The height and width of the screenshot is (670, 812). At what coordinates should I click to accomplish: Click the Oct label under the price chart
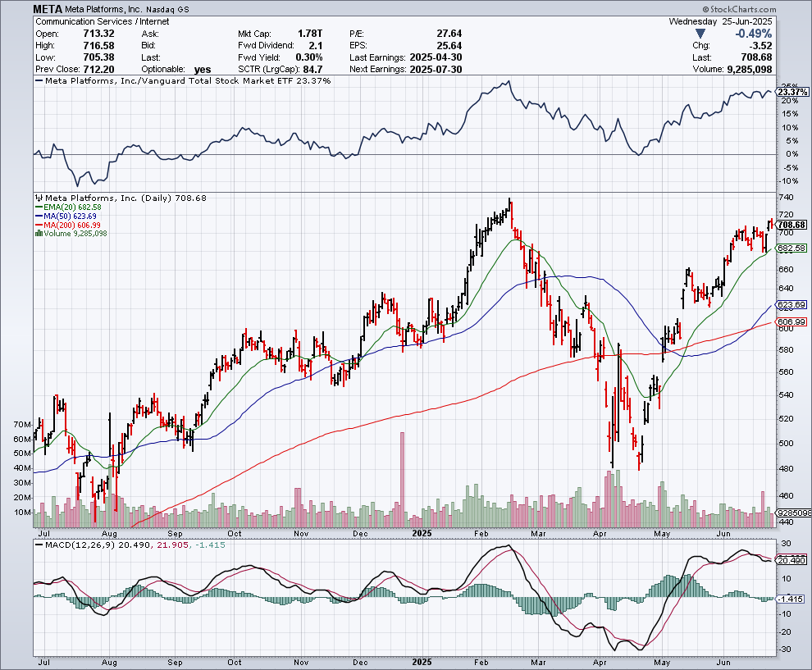coord(234,533)
